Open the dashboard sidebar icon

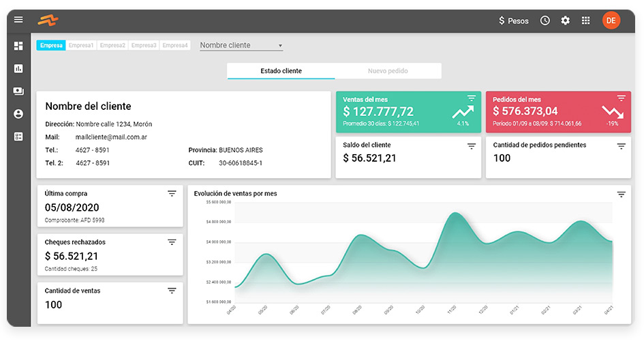pos(18,46)
